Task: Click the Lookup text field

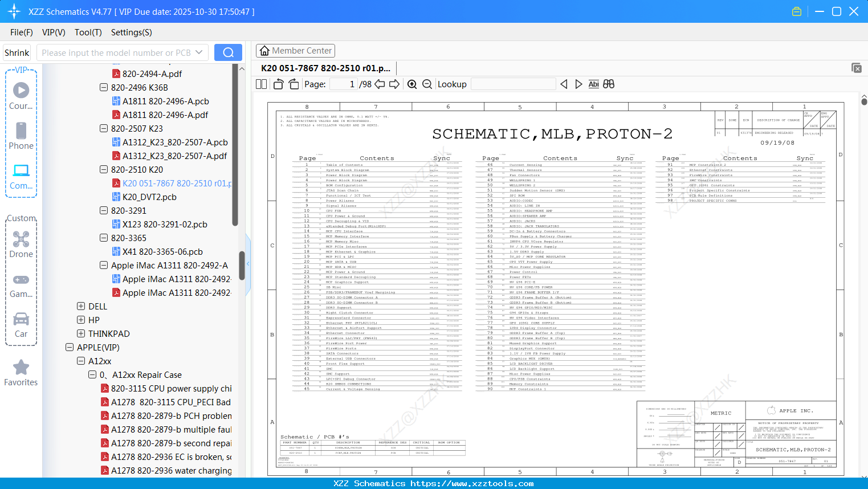Action: click(513, 84)
